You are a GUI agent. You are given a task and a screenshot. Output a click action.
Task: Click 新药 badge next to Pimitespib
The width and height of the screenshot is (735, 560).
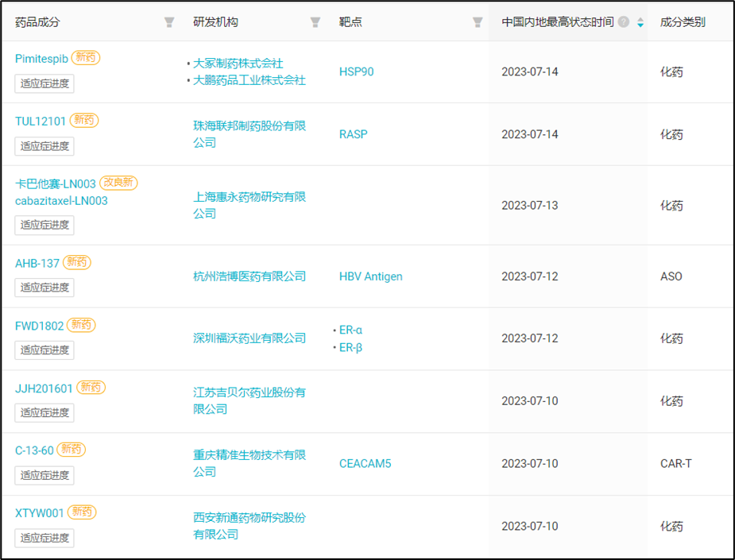point(86,58)
